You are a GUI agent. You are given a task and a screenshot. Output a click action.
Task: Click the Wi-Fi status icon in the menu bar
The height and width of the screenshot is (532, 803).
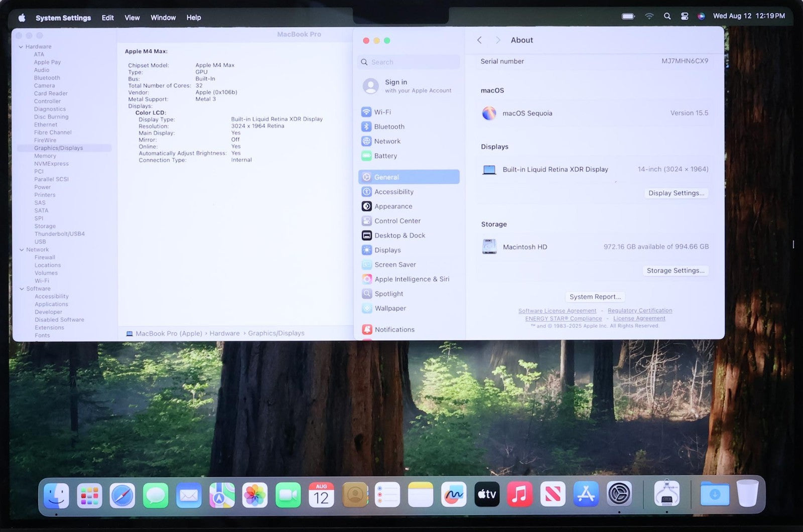tap(649, 16)
